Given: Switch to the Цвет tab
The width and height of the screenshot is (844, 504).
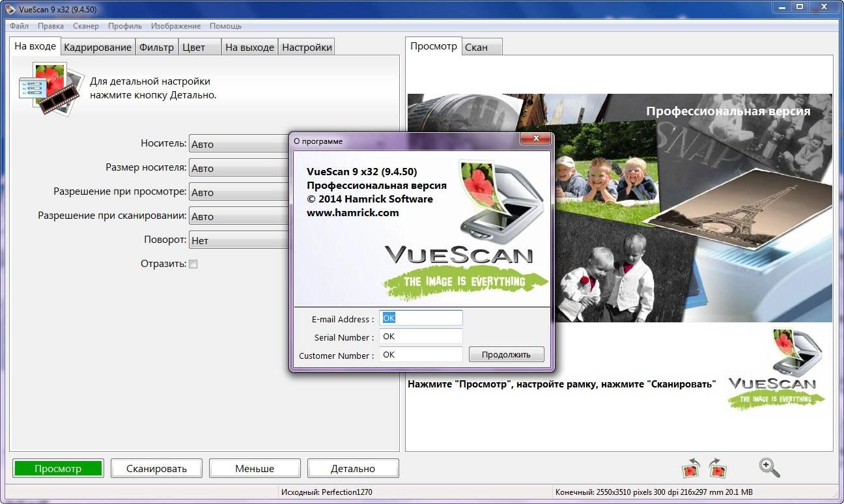Looking at the screenshot, I should coord(199,47).
